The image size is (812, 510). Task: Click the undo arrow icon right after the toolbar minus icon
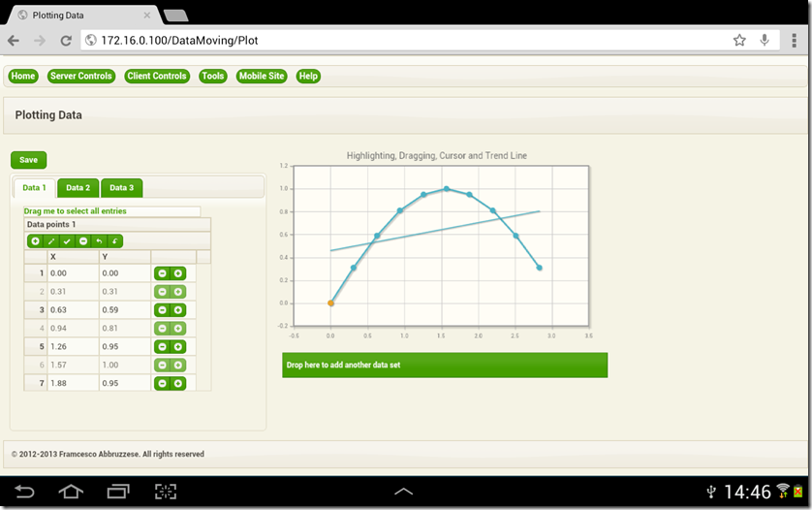[x=99, y=241]
